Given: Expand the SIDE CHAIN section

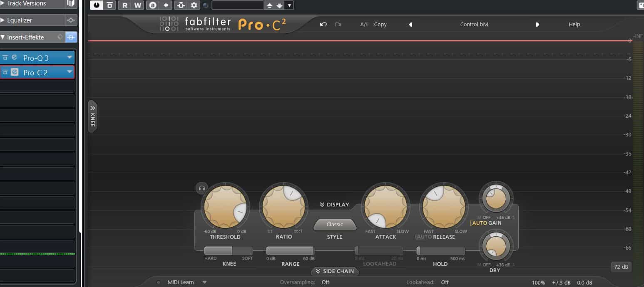Looking at the screenshot, I should (335, 271).
